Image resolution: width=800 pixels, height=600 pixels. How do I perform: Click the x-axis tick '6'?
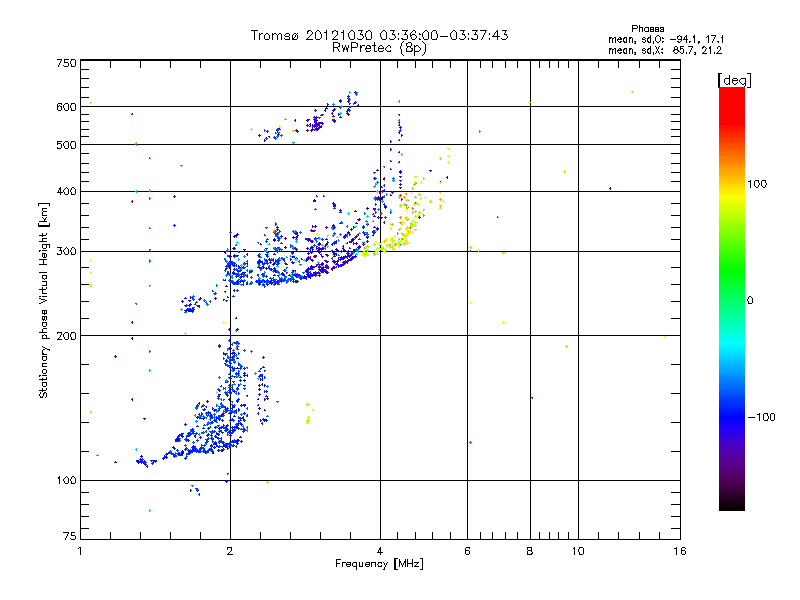coord(467,551)
